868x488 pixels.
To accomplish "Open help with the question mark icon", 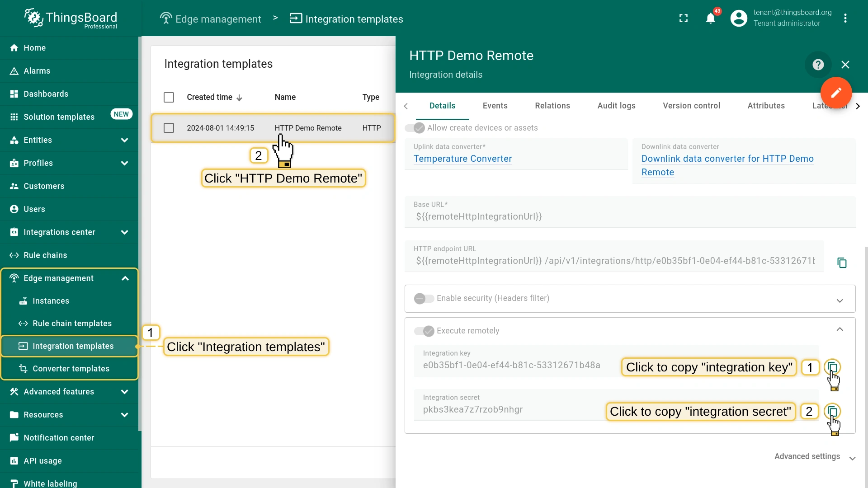I will tap(818, 65).
